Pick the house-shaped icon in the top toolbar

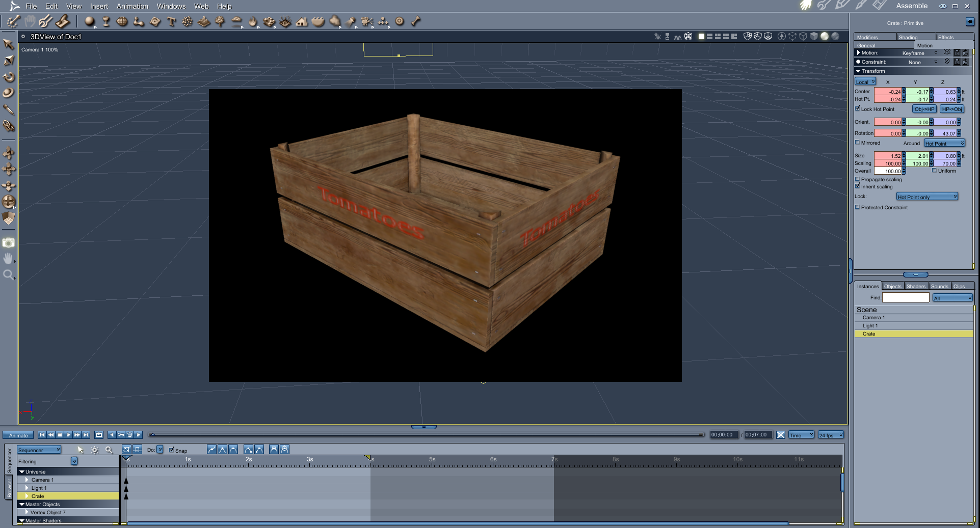coord(302,21)
